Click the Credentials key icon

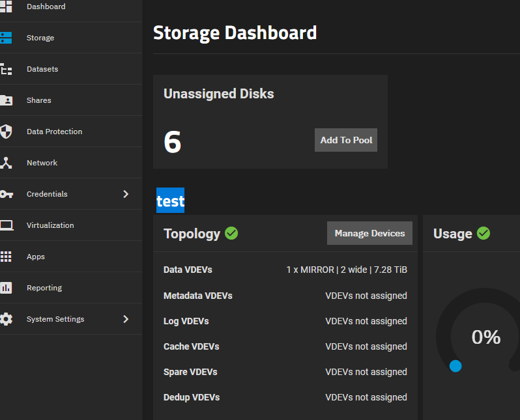click(7, 194)
